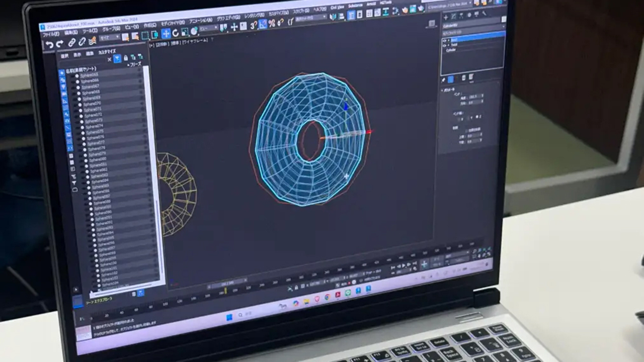644x362 pixels.
Task: Click the Undo arrow in main toolbar
Action: point(49,45)
